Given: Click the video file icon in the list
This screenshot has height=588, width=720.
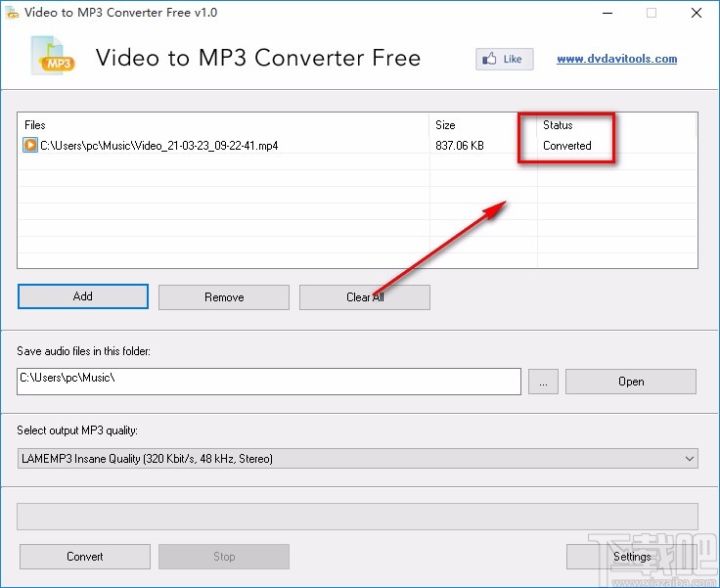Looking at the screenshot, I should (30, 145).
